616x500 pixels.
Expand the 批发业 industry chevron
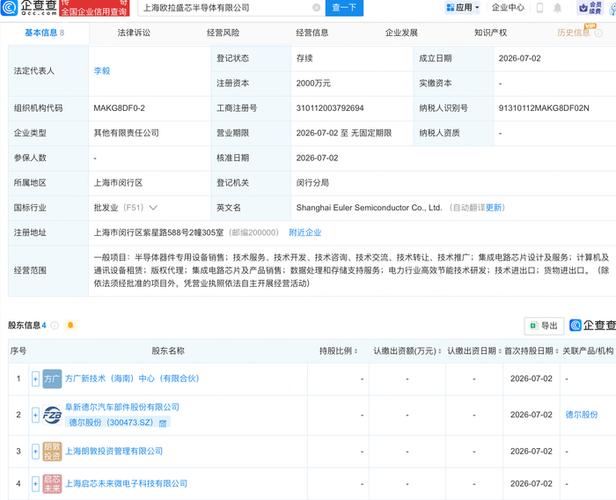(153, 207)
